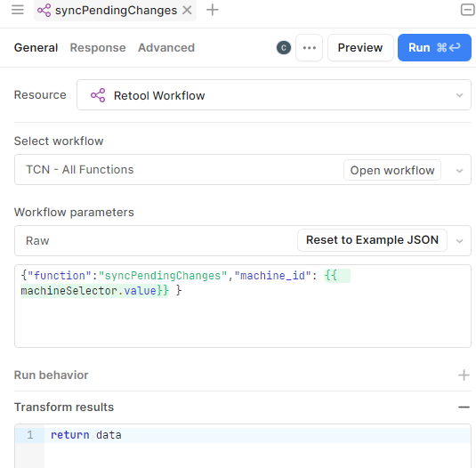Click the Raw parameters mode label

tap(37, 241)
